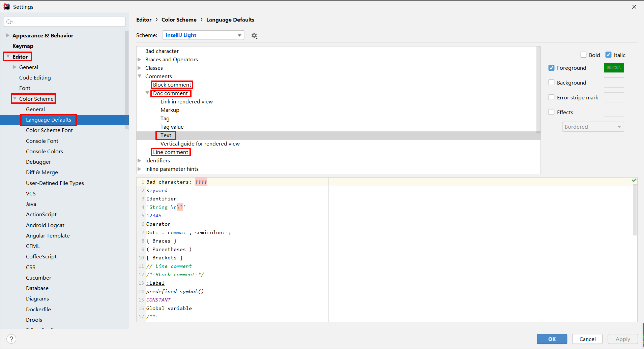The width and height of the screenshot is (644, 349).
Task: Click the Cancel button
Action: [587, 339]
